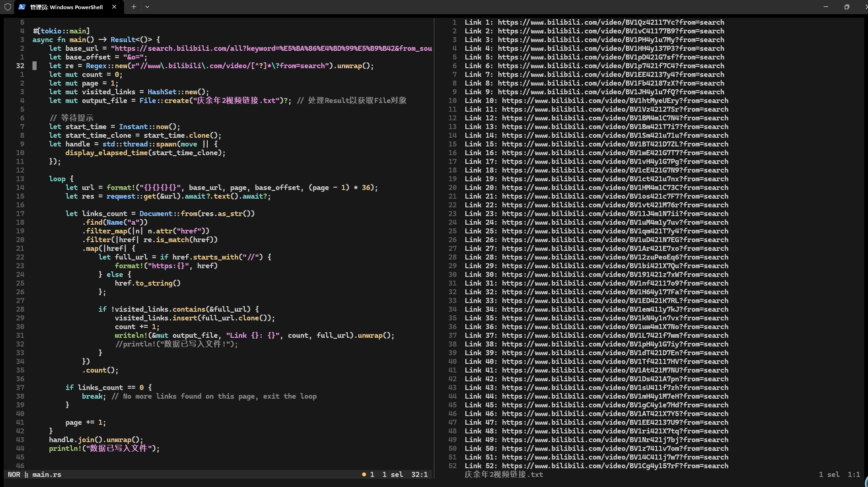Click the 'page += 1' line
Viewport: 868px width, 487px height.
tap(86, 422)
